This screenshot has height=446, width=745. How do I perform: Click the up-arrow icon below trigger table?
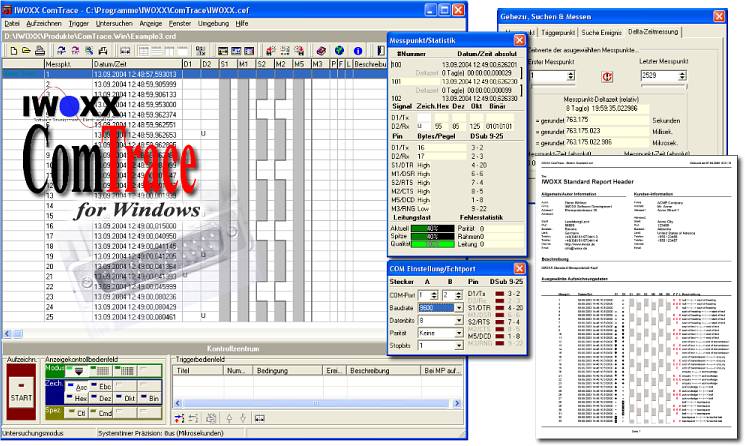[229, 418]
